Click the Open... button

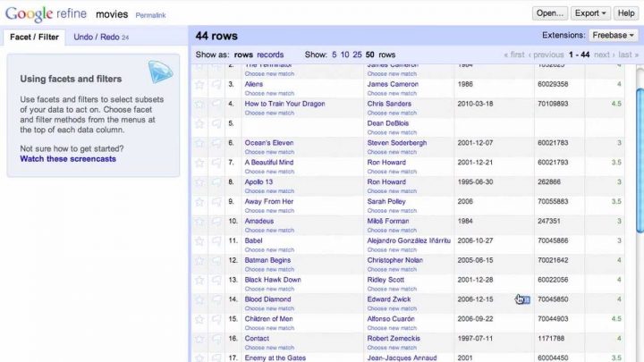point(549,13)
